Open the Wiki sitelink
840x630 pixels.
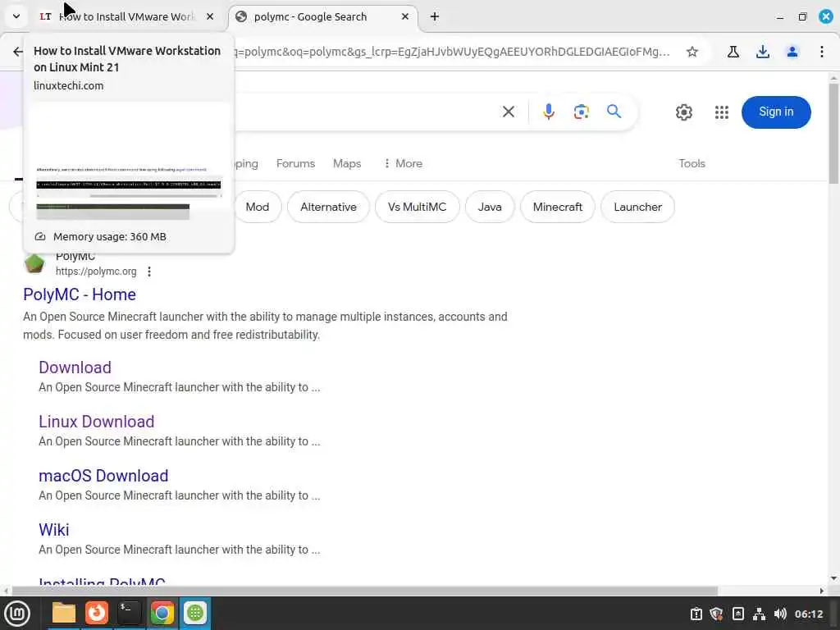(x=53, y=530)
